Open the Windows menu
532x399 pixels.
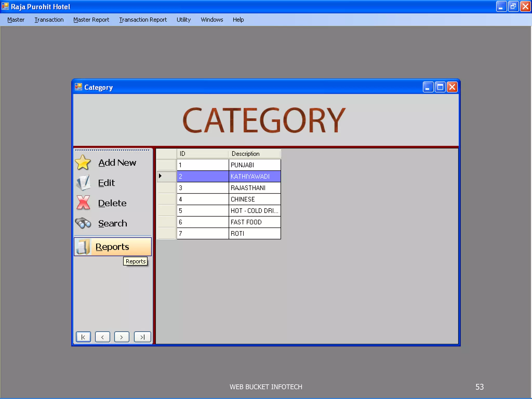point(212,20)
